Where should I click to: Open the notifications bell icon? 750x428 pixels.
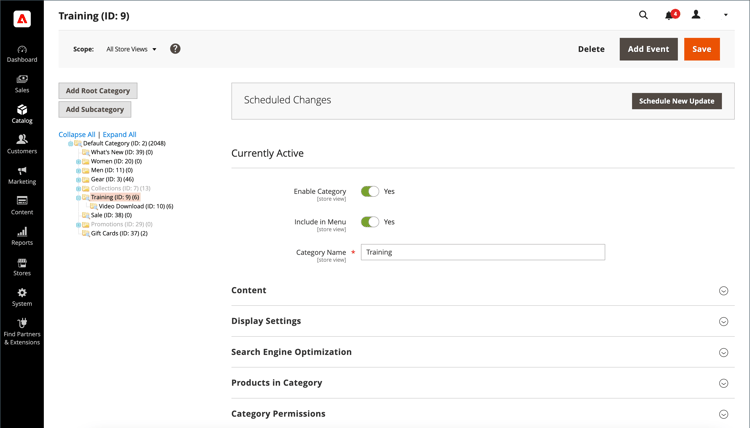(670, 15)
